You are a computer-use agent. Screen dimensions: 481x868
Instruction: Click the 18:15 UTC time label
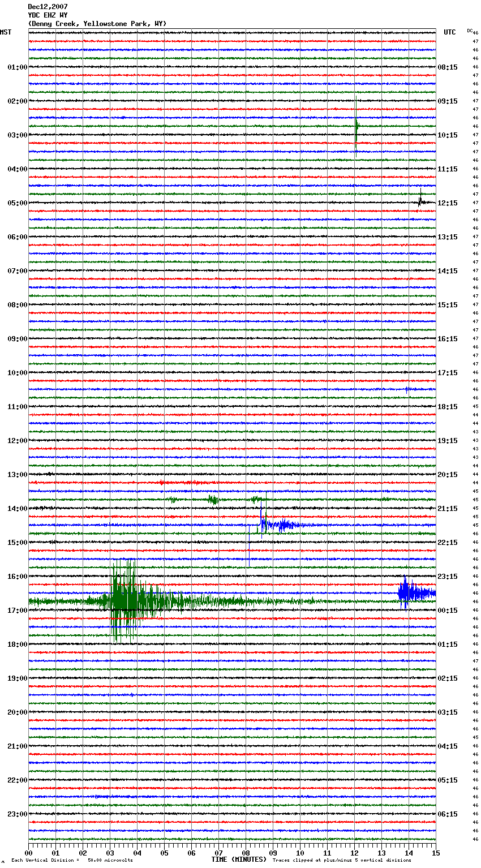(x=448, y=407)
